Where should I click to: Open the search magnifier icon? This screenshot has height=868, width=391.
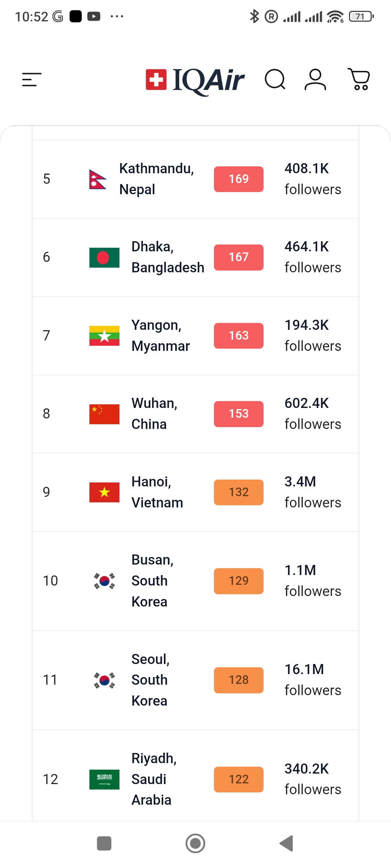[275, 79]
